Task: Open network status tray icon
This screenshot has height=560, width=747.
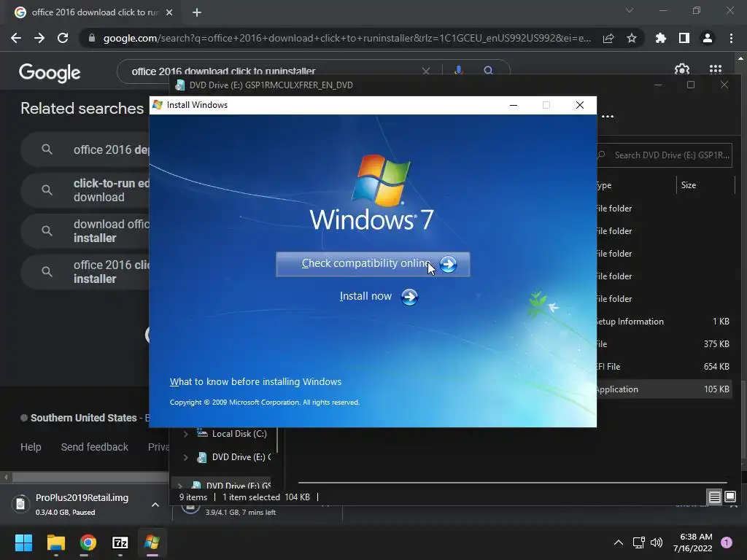Action: pos(638,542)
